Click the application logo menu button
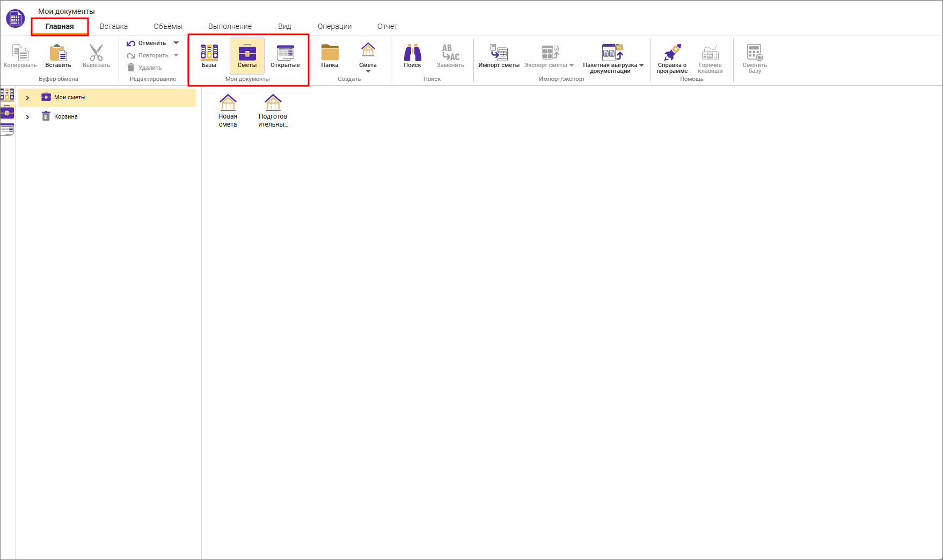Viewport: 943px width, 560px height. click(15, 19)
